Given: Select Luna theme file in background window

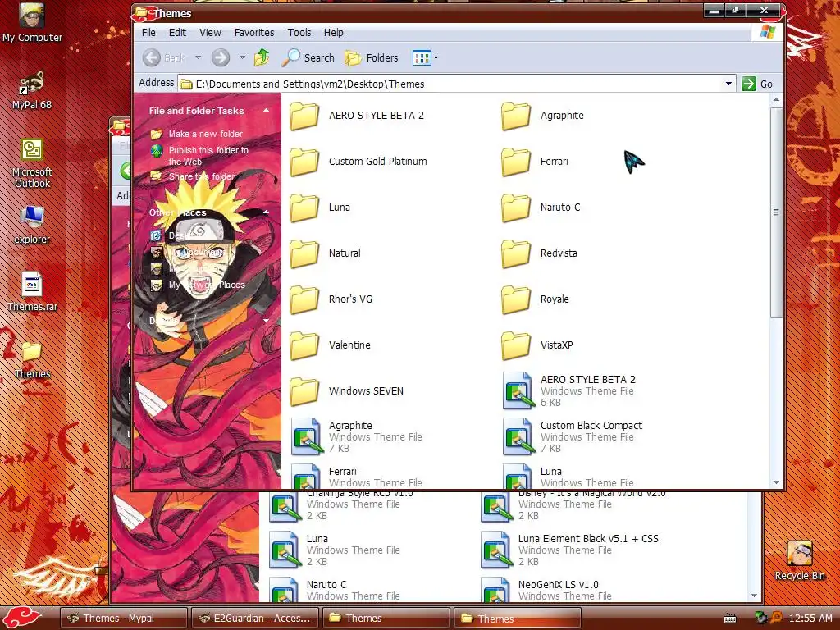Looking at the screenshot, I should point(335,550).
